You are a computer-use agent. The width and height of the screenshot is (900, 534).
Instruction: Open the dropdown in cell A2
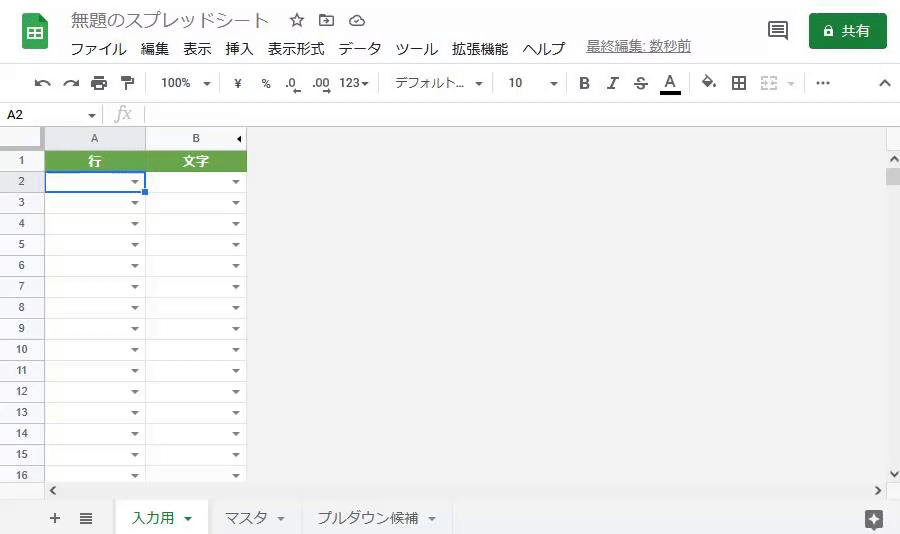(x=135, y=182)
